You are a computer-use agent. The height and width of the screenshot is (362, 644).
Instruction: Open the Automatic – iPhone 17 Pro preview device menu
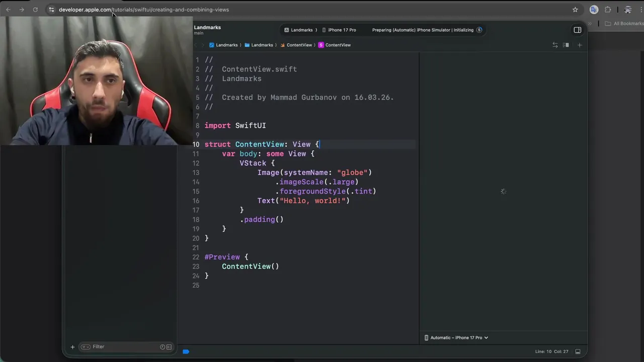(456, 338)
